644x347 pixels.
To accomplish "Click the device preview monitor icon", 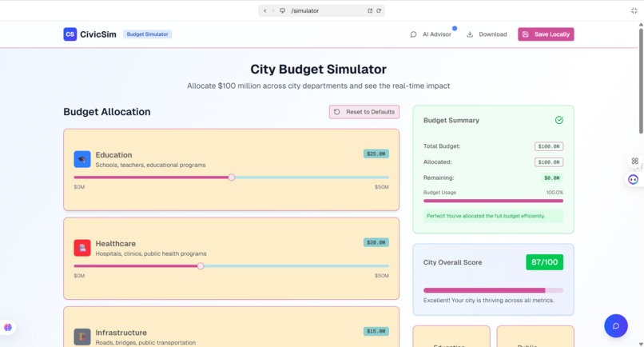I will coord(283,10).
